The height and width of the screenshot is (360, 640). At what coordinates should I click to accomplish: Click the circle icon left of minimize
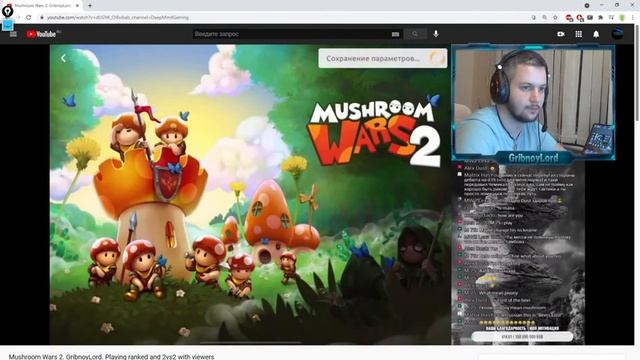pos(587,5)
